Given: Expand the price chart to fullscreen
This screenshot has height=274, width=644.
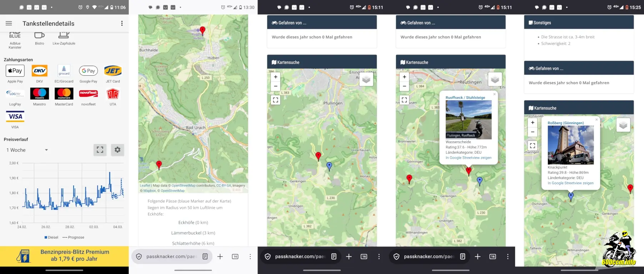Looking at the screenshot, I should (x=100, y=150).
